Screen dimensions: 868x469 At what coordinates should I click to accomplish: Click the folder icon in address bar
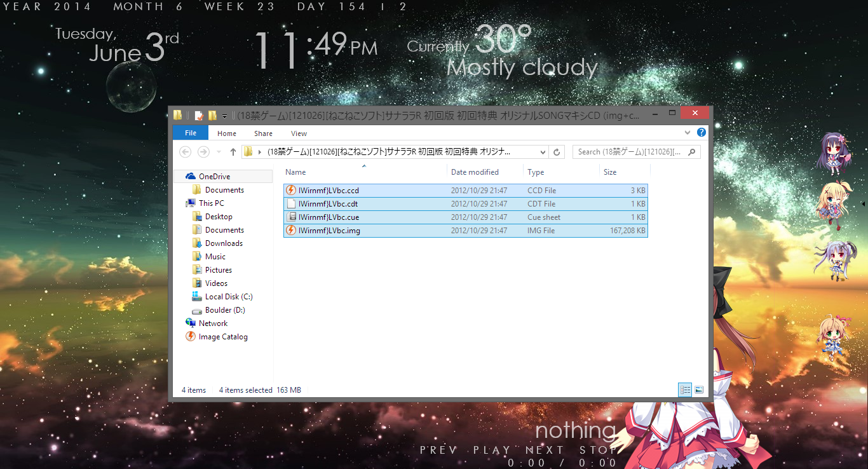coord(248,152)
